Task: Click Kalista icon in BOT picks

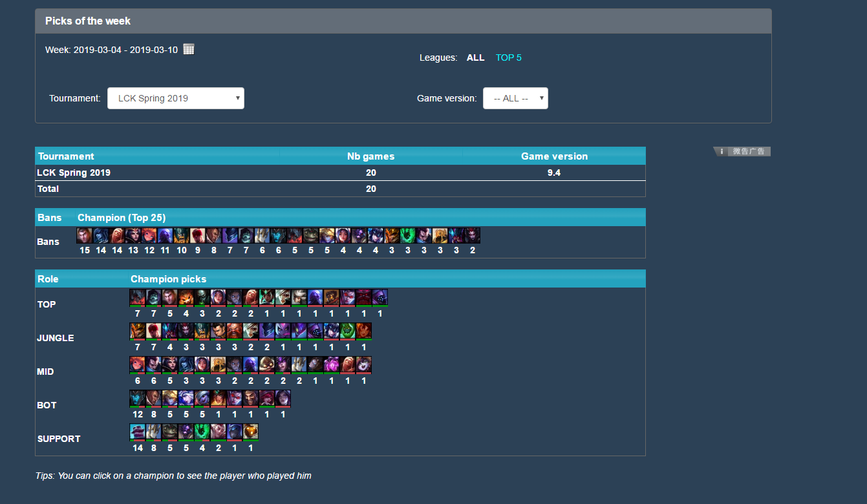Action: pyautogui.click(x=137, y=398)
